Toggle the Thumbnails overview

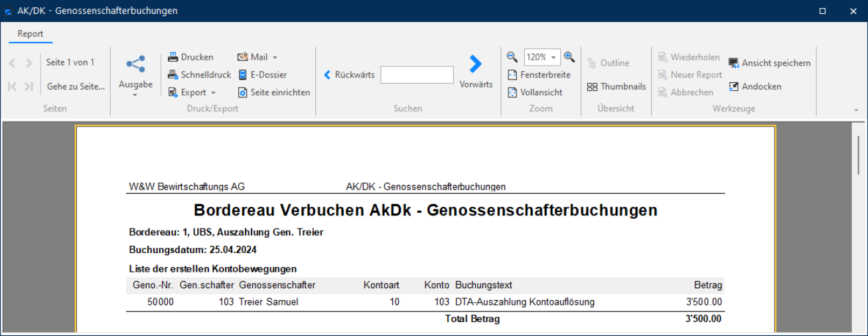click(616, 86)
